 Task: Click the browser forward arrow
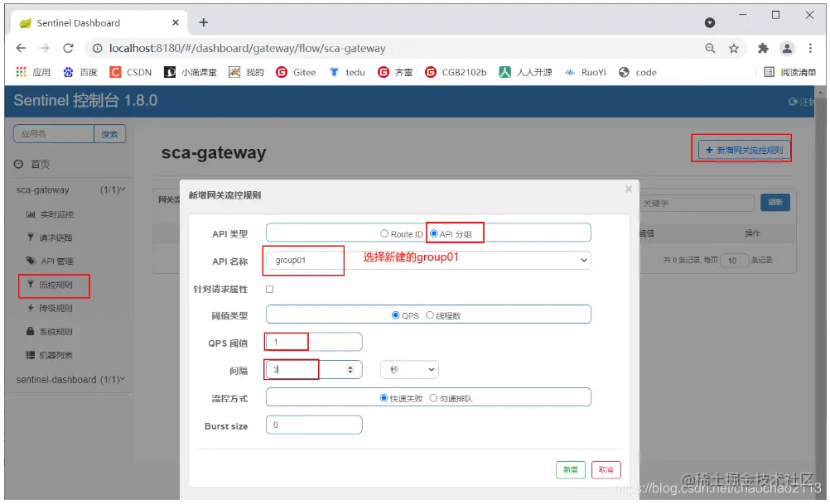45,48
